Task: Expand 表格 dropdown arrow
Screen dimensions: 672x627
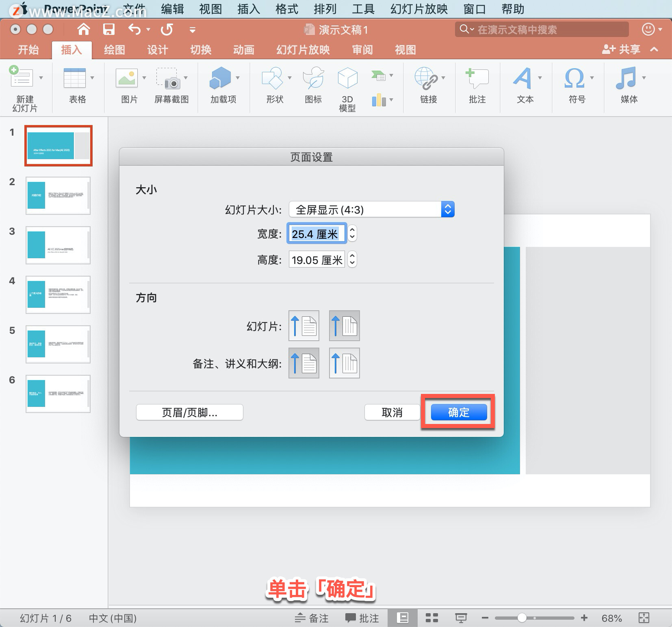Action: pos(92,77)
